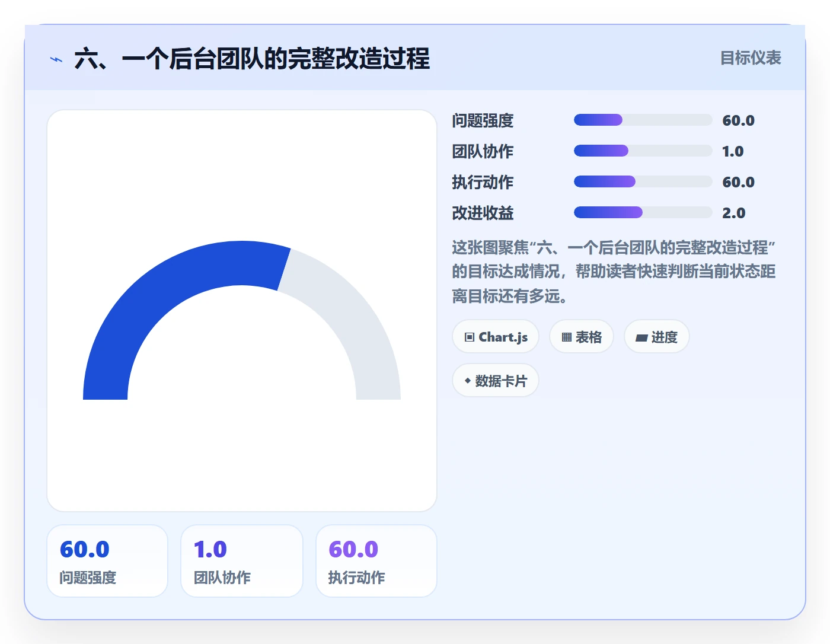Choose the 进度 tag
830x644 pixels.
click(x=657, y=337)
